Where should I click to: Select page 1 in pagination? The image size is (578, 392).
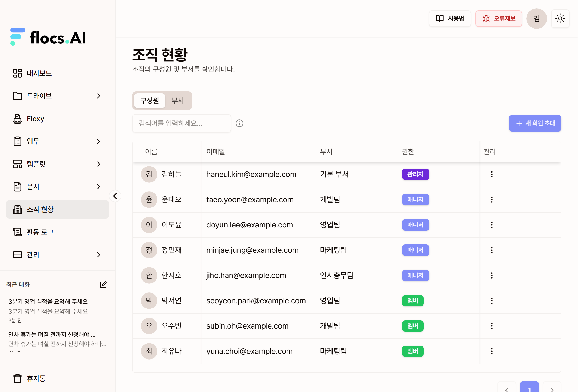click(529, 387)
